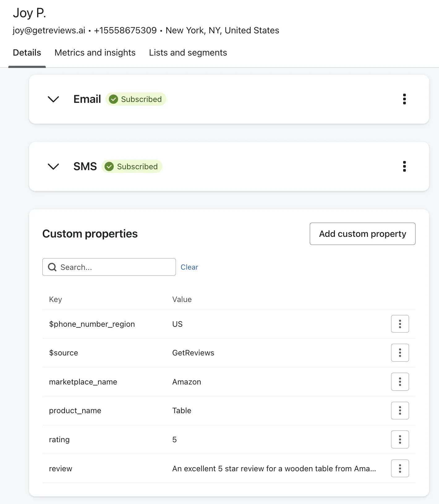
Task: Click the Joy P. profile name
Action: [x=29, y=13]
